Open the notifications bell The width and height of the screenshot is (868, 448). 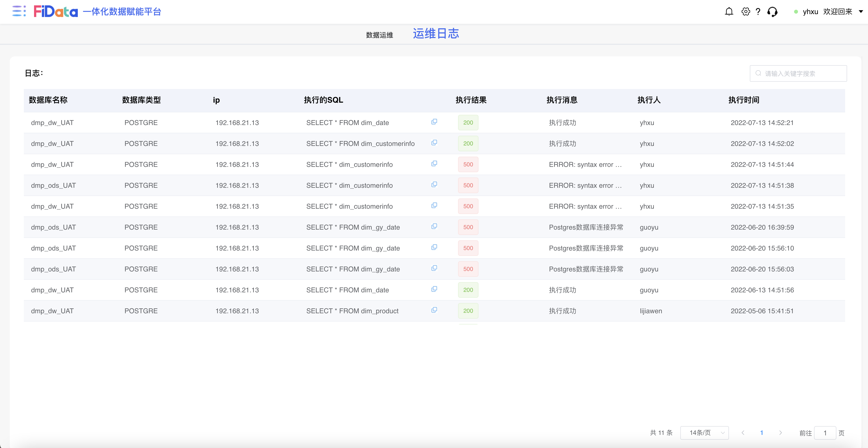point(729,12)
